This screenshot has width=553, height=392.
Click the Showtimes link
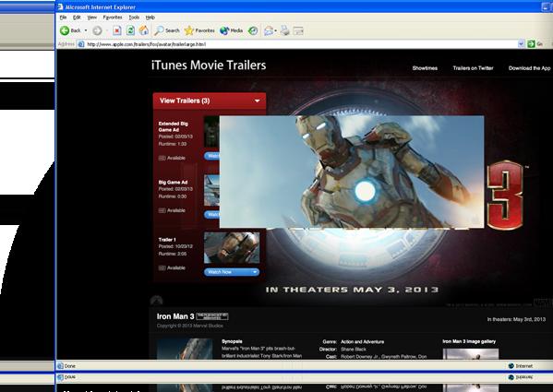click(x=425, y=68)
